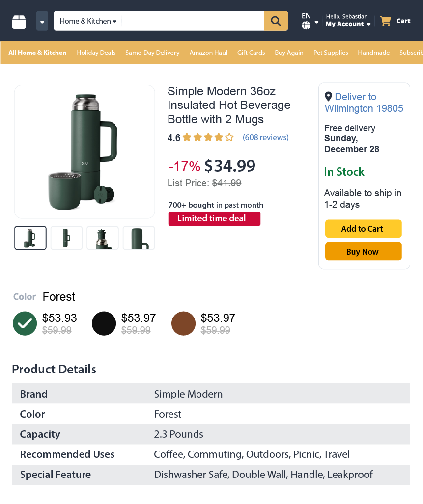Click the Add to Cart button

363,228
